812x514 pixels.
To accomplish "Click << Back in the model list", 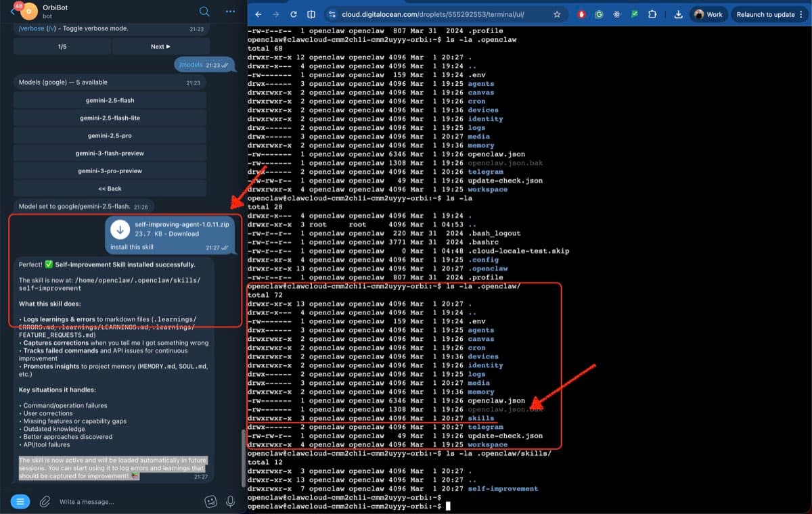I will [x=110, y=188].
